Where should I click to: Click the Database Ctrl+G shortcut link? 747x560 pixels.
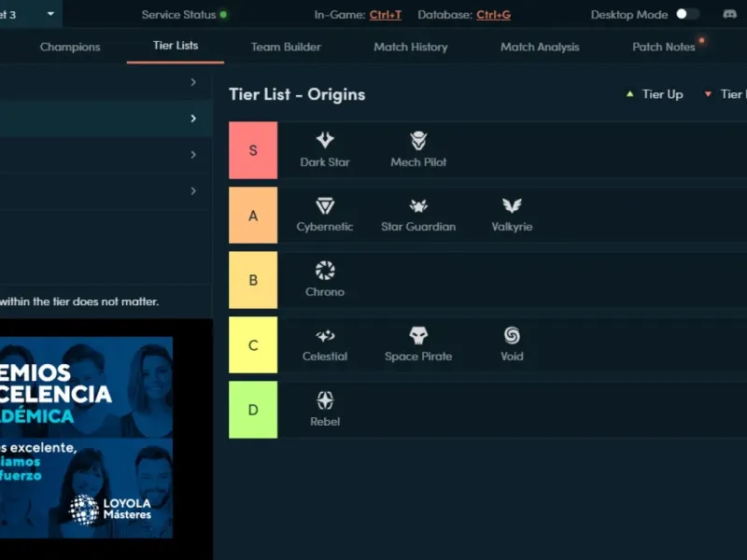494,15
